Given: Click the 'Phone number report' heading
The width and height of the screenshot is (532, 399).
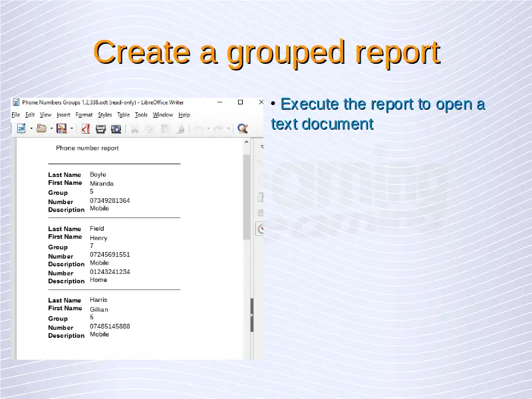Looking at the screenshot, I should (87, 148).
